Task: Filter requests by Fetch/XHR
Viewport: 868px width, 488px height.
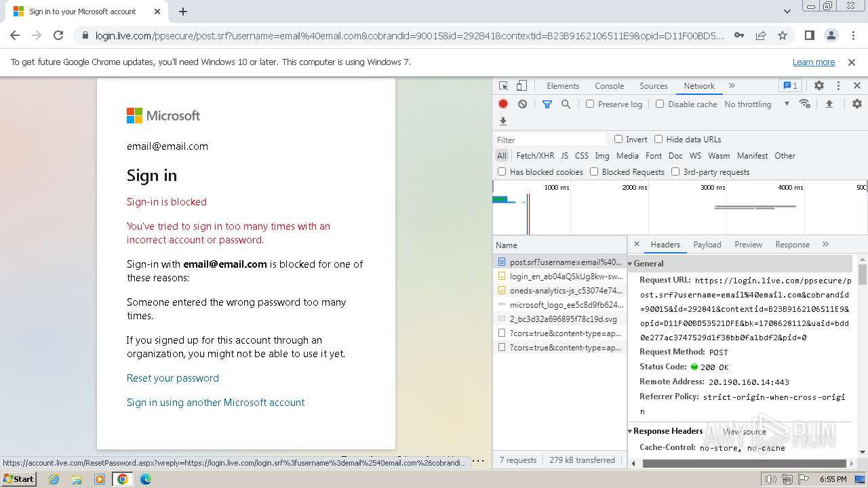Action: point(535,156)
